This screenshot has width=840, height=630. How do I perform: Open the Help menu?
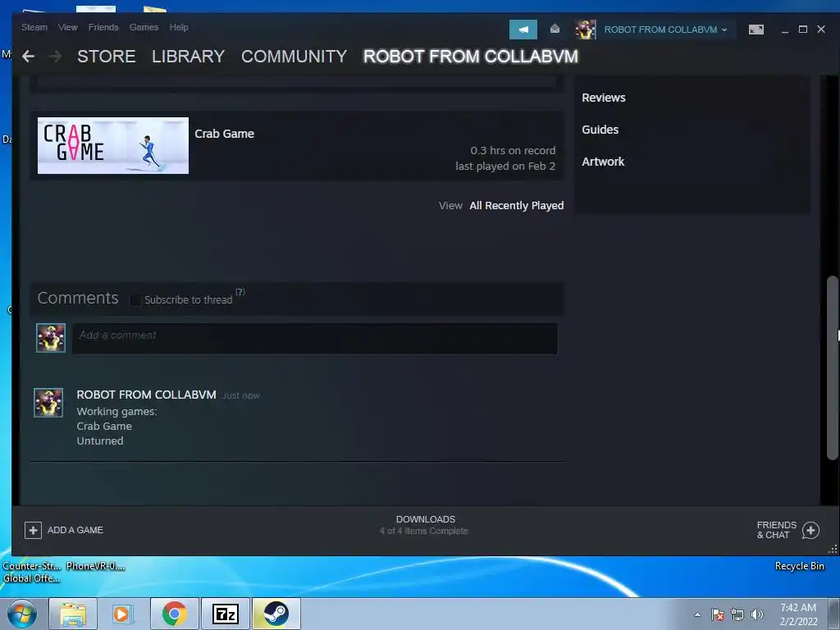179,27
